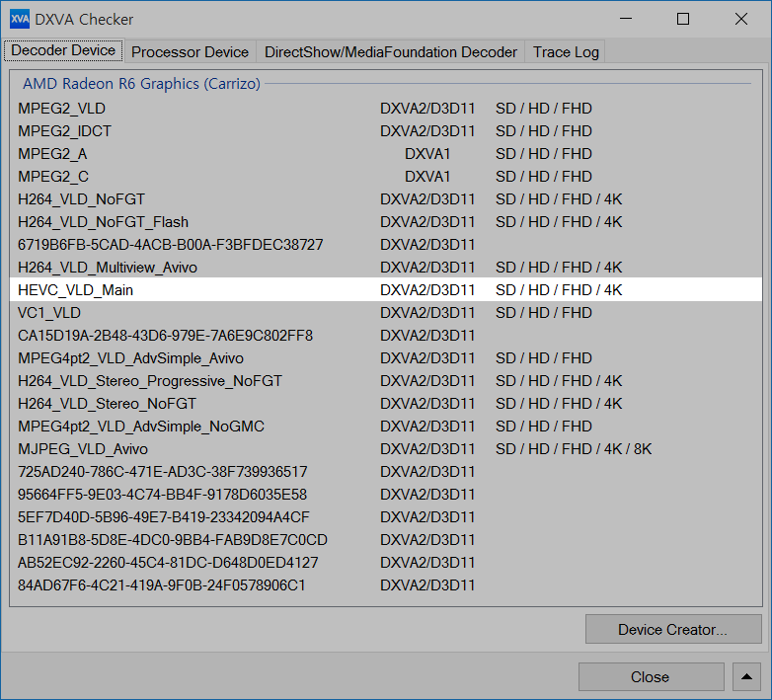The height and width of the screenshot is (700, 772).
Task: Close the window with the X button
Action: [741, 19]
